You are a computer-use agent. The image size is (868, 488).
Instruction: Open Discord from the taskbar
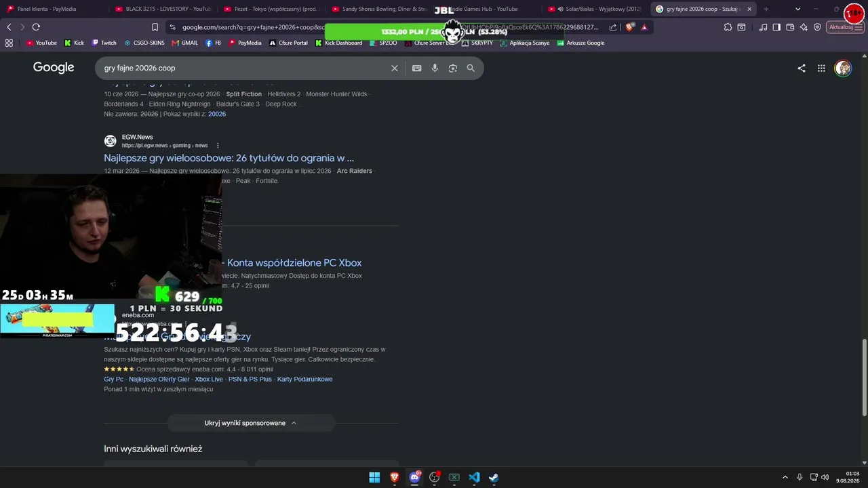[x=414, y=477]
